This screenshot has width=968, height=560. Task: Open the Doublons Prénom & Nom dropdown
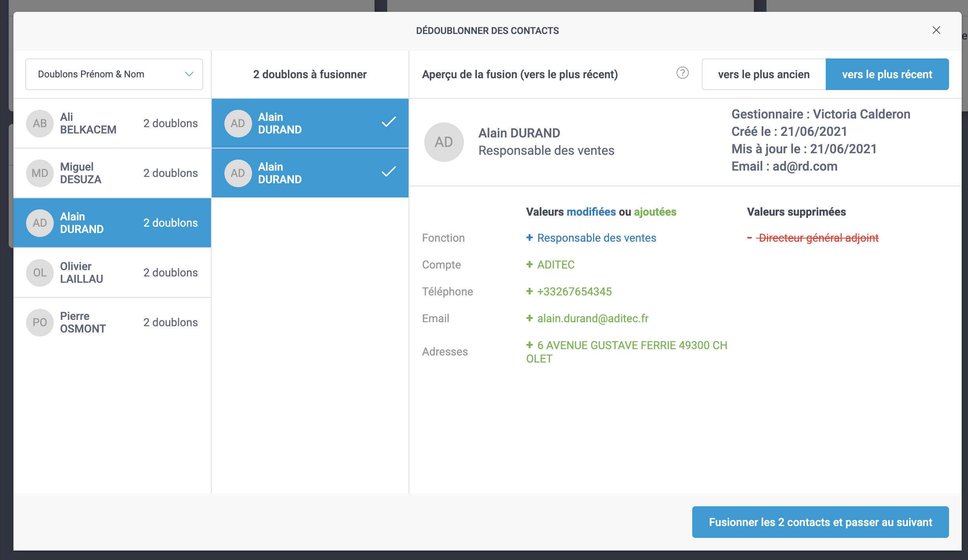pos(114,74)
